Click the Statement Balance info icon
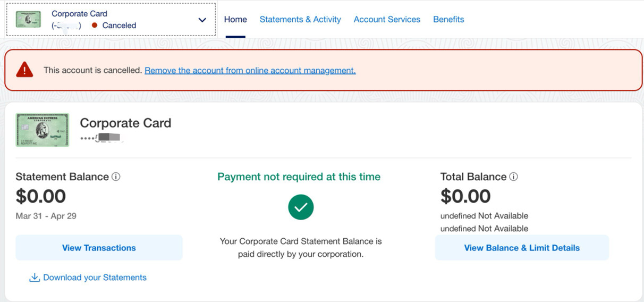The image size is (644, 302). (x=116, y=177)
